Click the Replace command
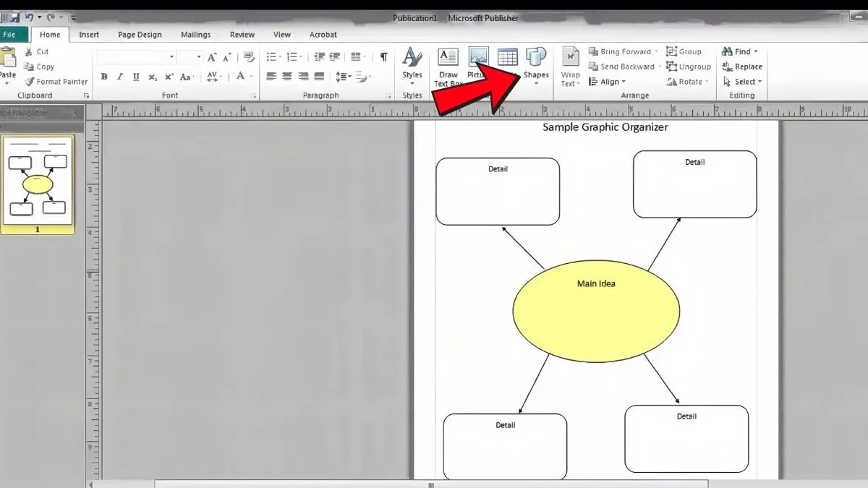 (x=747, y=67)
